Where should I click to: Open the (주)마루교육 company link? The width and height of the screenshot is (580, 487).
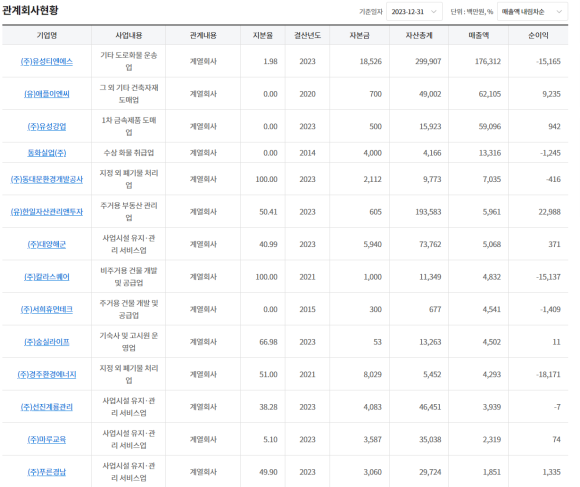(47, 440)
